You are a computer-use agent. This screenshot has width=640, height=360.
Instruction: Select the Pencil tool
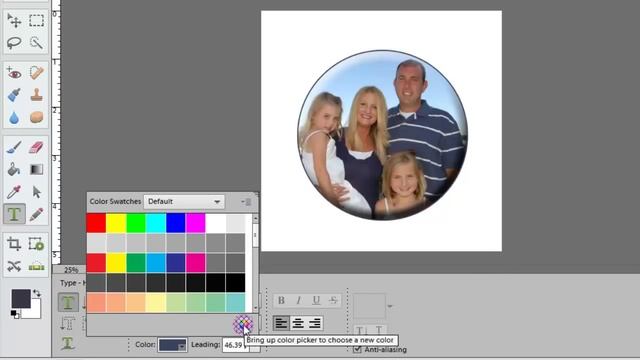click(x=36, y=214)
